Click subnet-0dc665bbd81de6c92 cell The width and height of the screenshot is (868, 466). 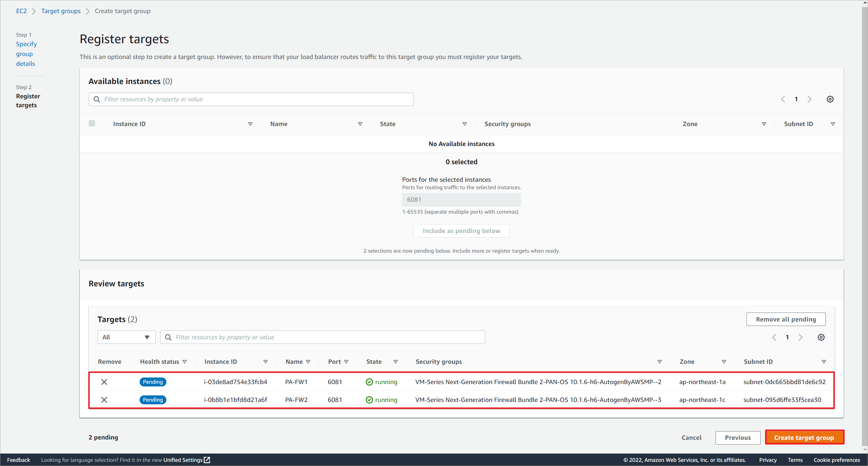[784, 382]
